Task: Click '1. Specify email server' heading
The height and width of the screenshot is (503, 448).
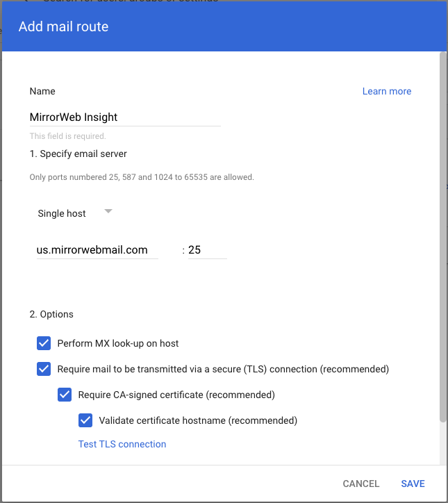Action: [78, 154]
